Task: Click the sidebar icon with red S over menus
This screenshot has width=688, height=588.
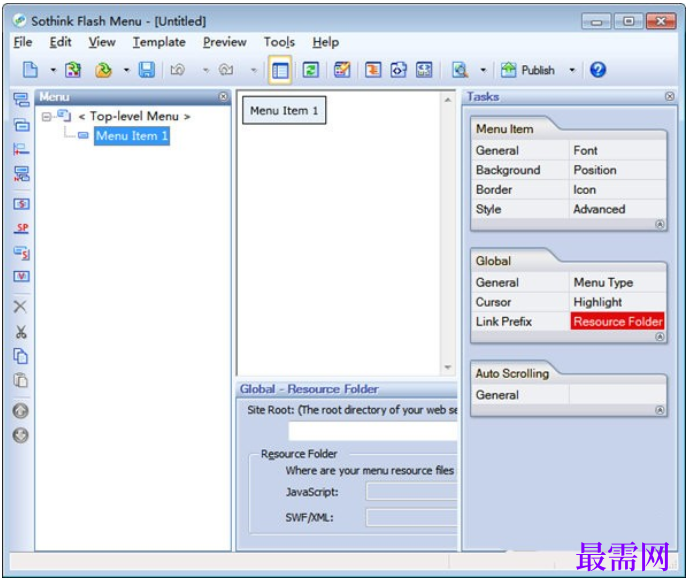Action: coord(21,253)
